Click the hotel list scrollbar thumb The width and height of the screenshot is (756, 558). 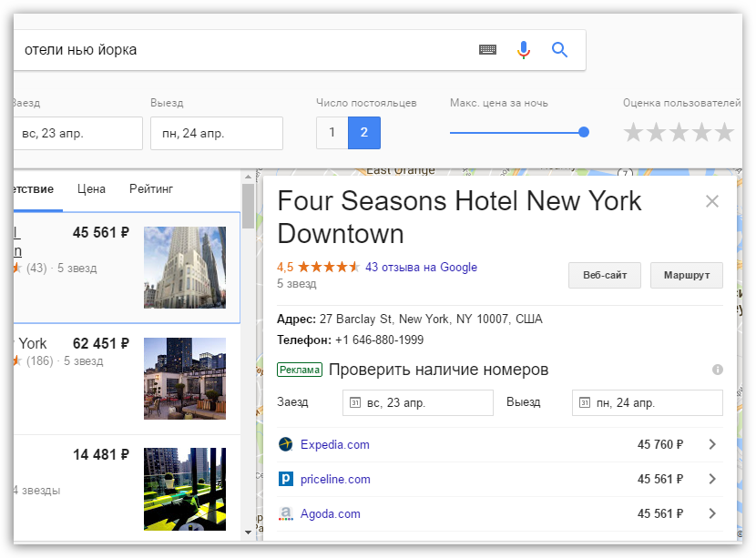(248, 207)
